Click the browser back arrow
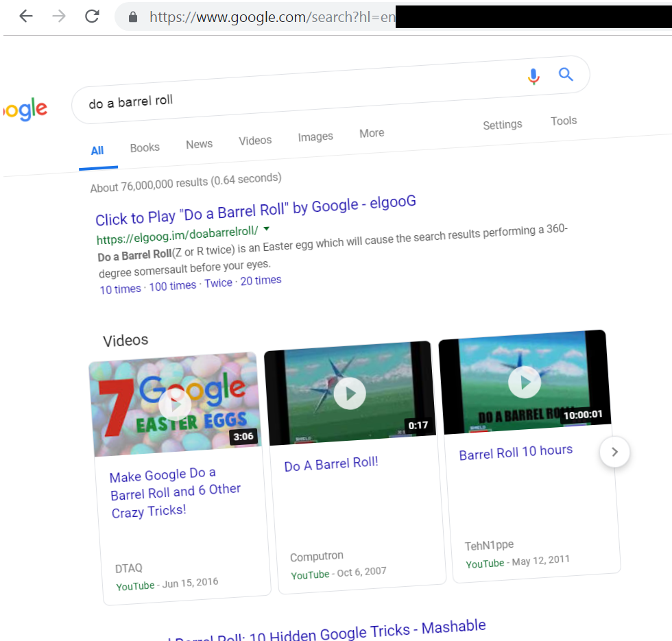Viewport: 672px width, 641px height. pyautogui.click(x=26, y=16)
